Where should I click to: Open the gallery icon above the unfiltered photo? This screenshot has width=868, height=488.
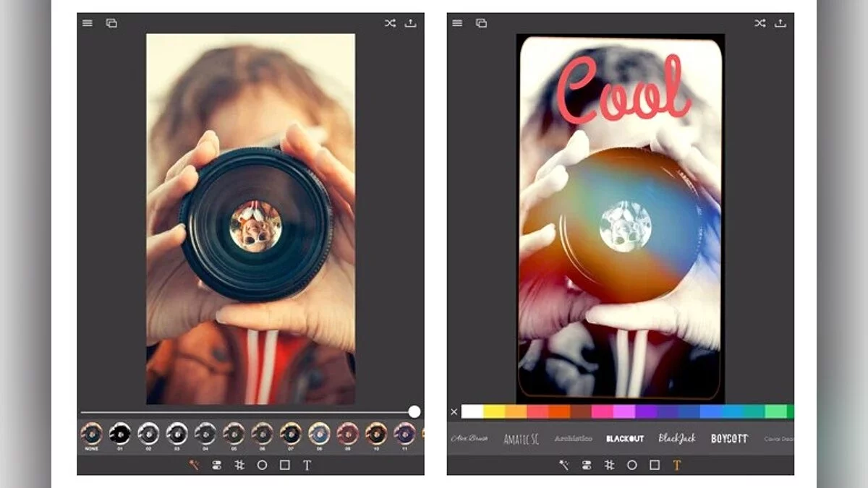[x=111, y=23]
